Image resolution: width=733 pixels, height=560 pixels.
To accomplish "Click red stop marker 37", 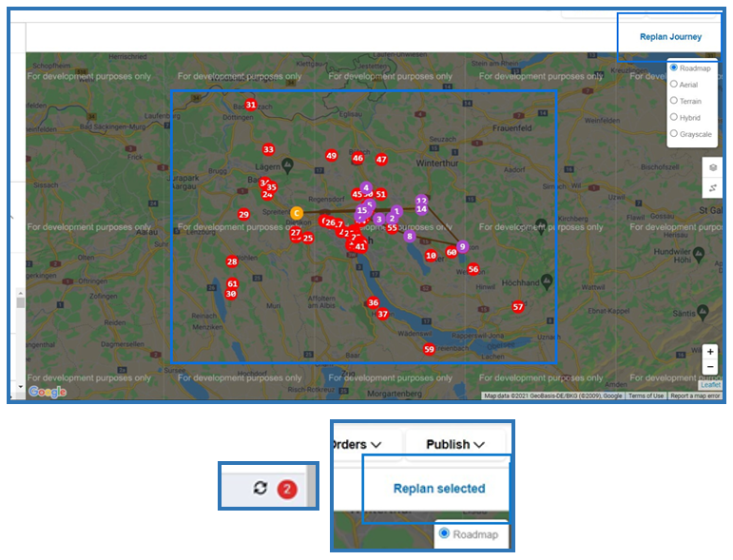I will pyautogui.click(x=383, y=314).
